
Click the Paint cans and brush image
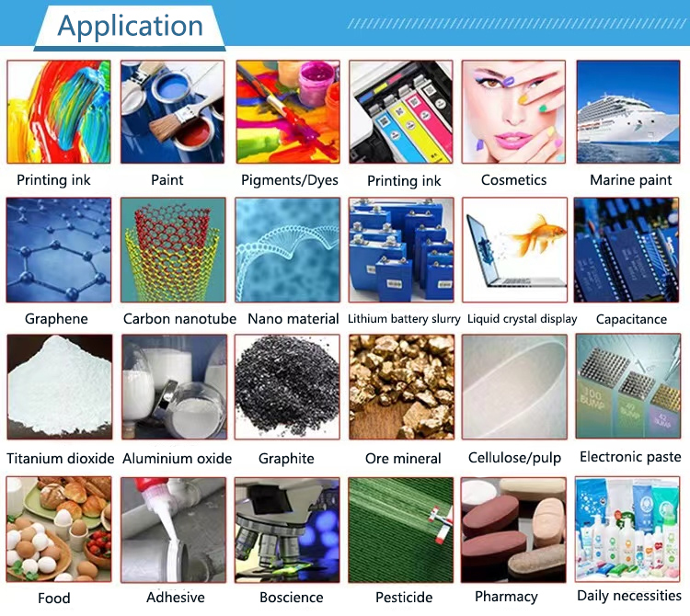click(x=173, y=112)
